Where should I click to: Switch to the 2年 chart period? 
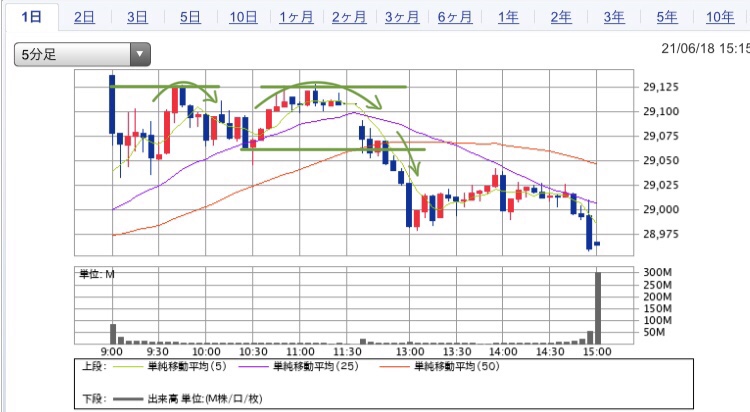point(561,17)
